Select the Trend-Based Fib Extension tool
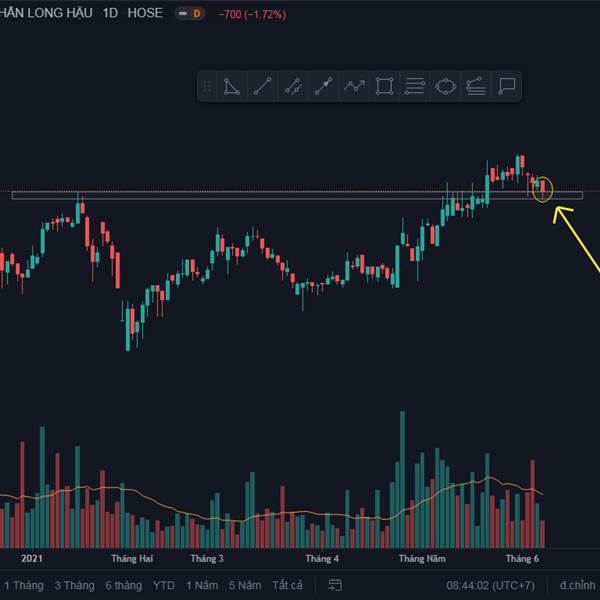 (x=476, y=86)
